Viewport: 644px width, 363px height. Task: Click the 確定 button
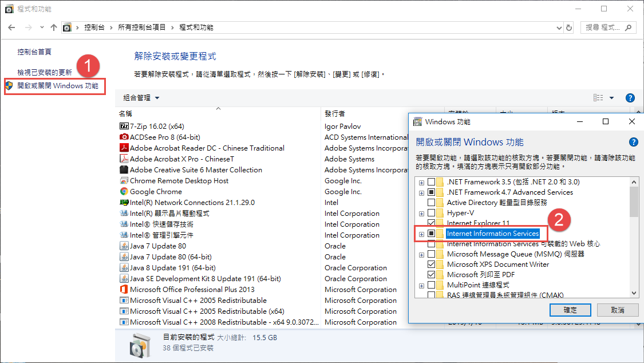click(x=570, y=310)
